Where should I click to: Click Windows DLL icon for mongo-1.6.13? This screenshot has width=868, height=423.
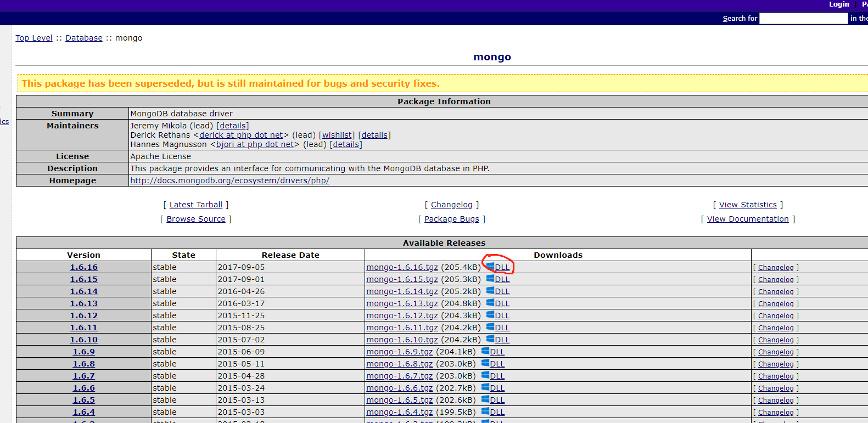[x=490, y=303]
